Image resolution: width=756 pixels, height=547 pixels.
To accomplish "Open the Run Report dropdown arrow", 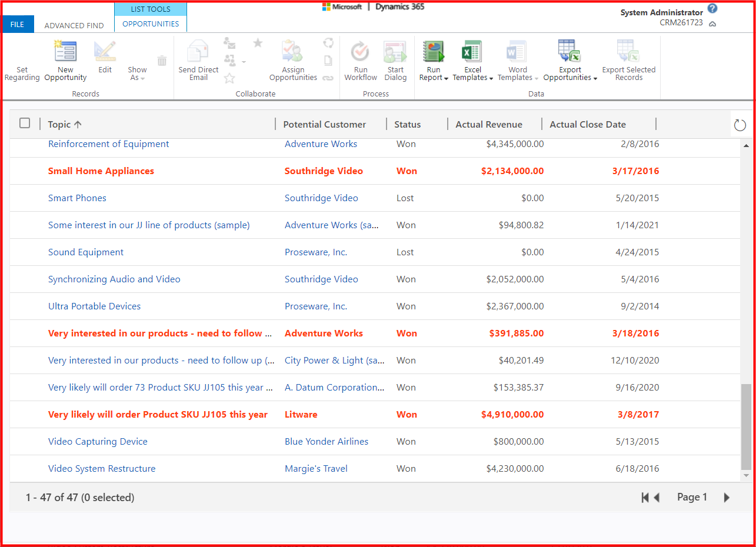I will tap(447, 78).
